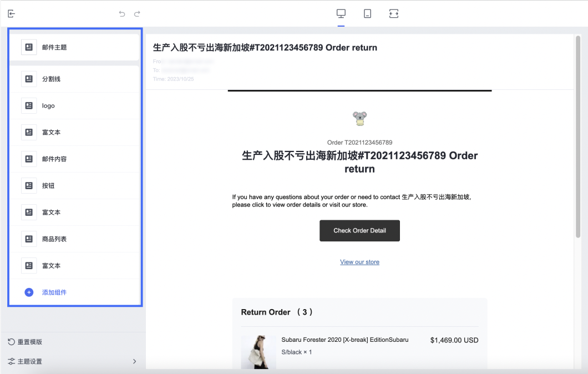Image resolution: width=588 pixels, height=374 pixels.
Task: Switch to mobile preview mode
Action: click(x=367, y=13)
